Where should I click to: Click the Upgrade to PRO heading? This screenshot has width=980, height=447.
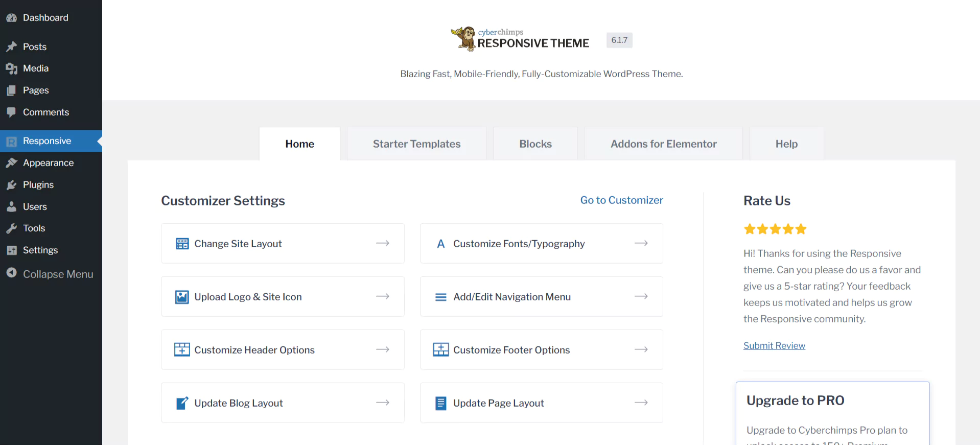(x=796, y=401)
